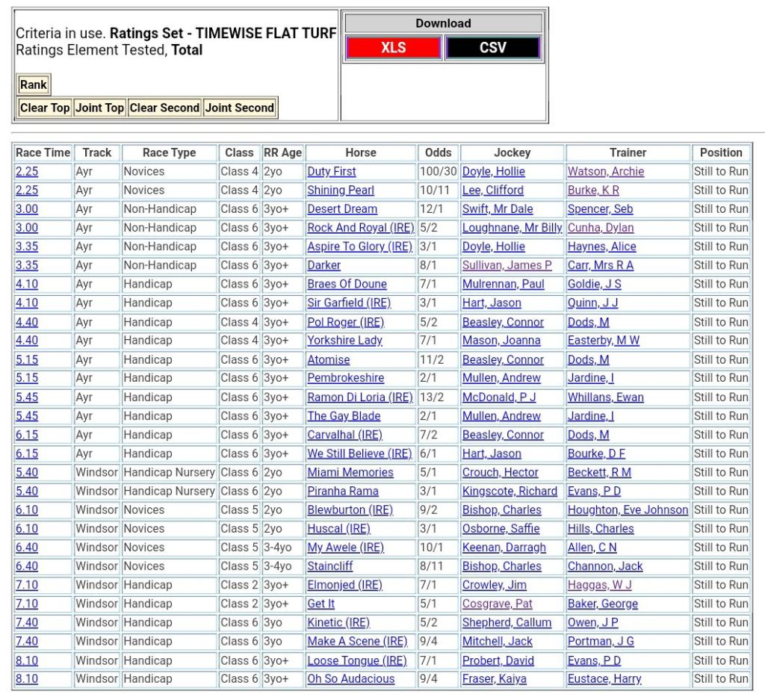Open the 7.10 race time for Get It
The image size is (765, 700).
coord(27,604)
